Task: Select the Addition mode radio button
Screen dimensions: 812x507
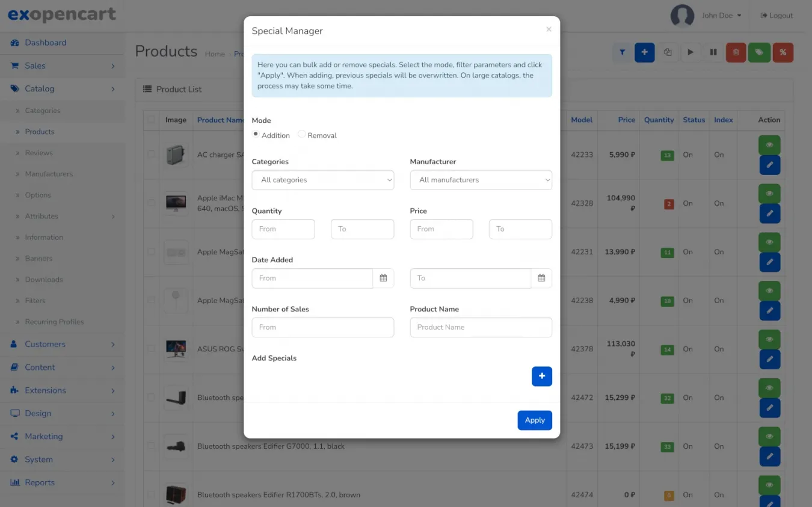Action: pyautogui.click(x=256, y=135)
